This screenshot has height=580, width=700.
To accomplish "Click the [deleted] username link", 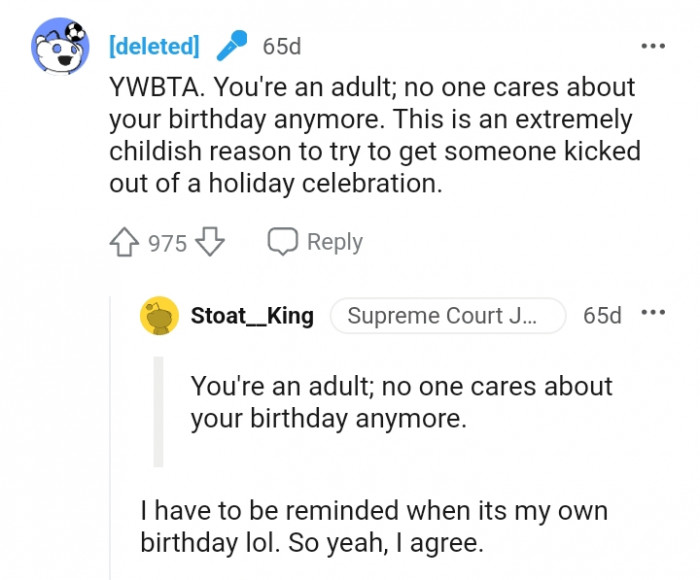I will pyautogui.click(x=153, y=46).
